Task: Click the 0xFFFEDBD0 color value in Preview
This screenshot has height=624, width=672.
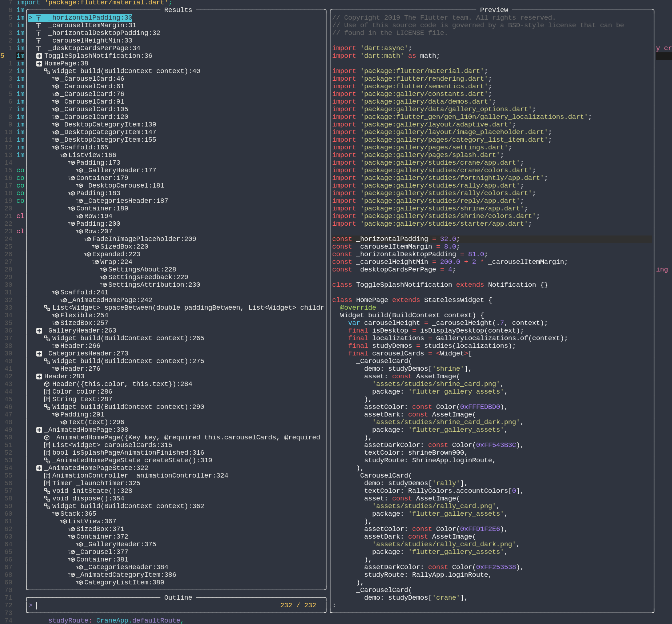Action: [480, 407]
